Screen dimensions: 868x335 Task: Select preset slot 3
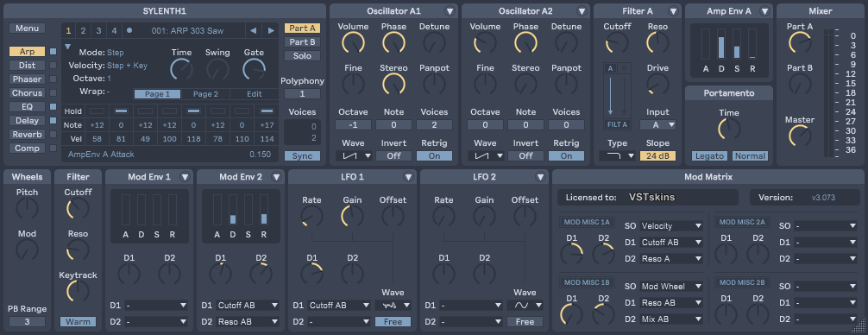98,31
